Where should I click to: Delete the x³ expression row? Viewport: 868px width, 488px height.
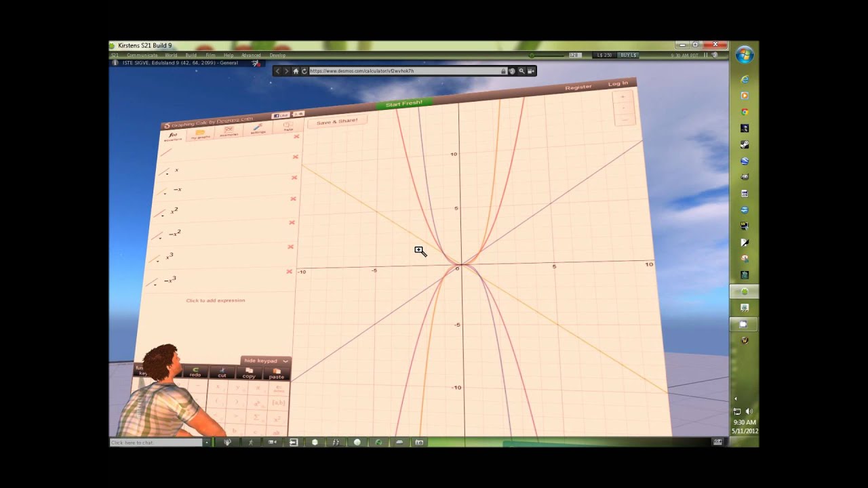(290, 247)
